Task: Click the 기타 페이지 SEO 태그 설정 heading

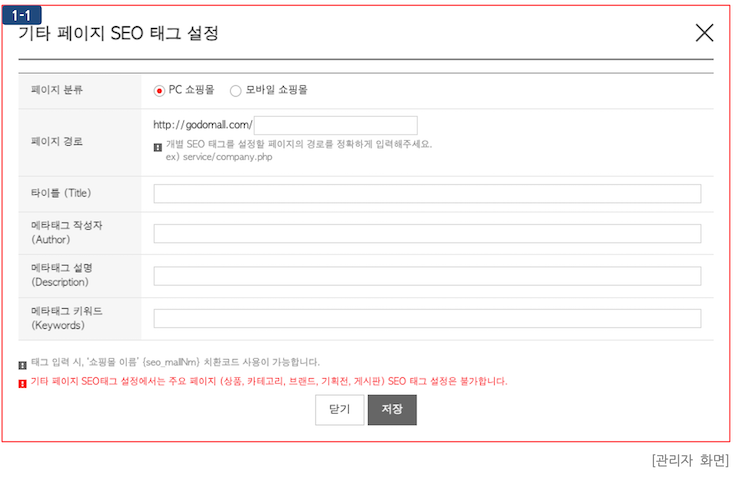Action: pyautogui.click(x=118, y=34)
